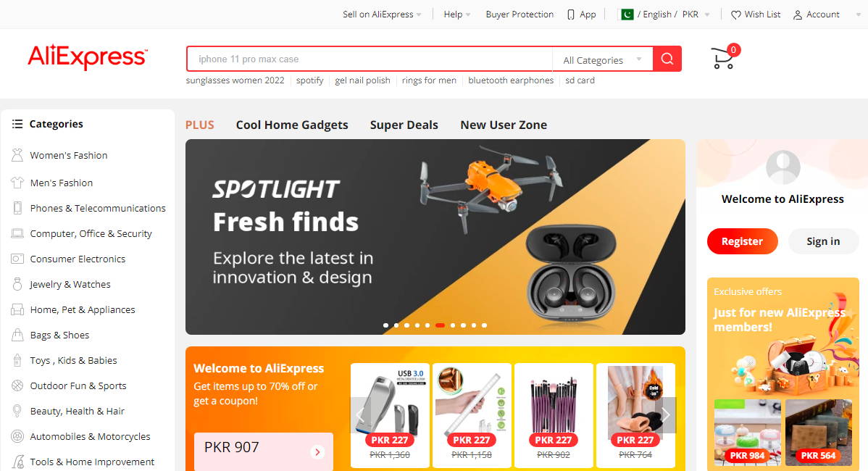Click the Wish List heart icon
Screen dimensions: 868x471
(735, 15)
